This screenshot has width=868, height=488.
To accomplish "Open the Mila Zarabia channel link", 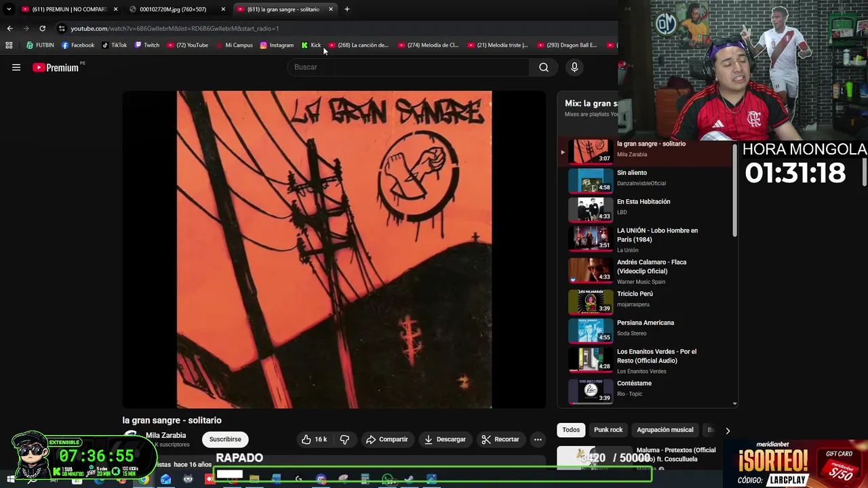I will pos(165,435).
